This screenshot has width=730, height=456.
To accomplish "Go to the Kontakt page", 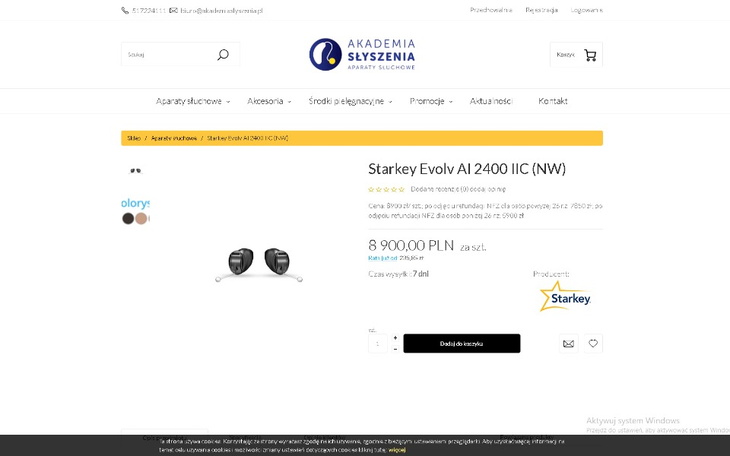I will click(x=552, y=101).
